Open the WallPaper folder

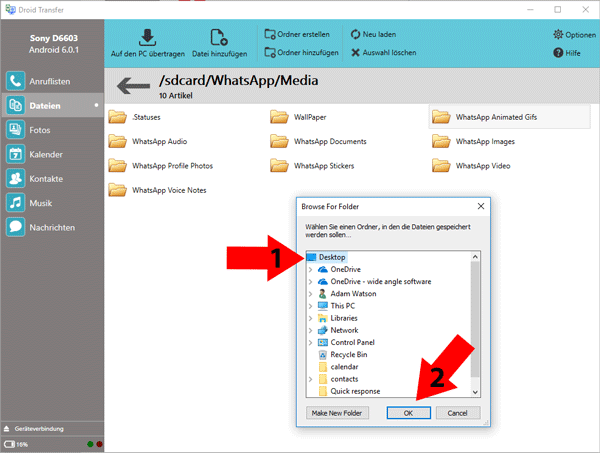[298, 117]
